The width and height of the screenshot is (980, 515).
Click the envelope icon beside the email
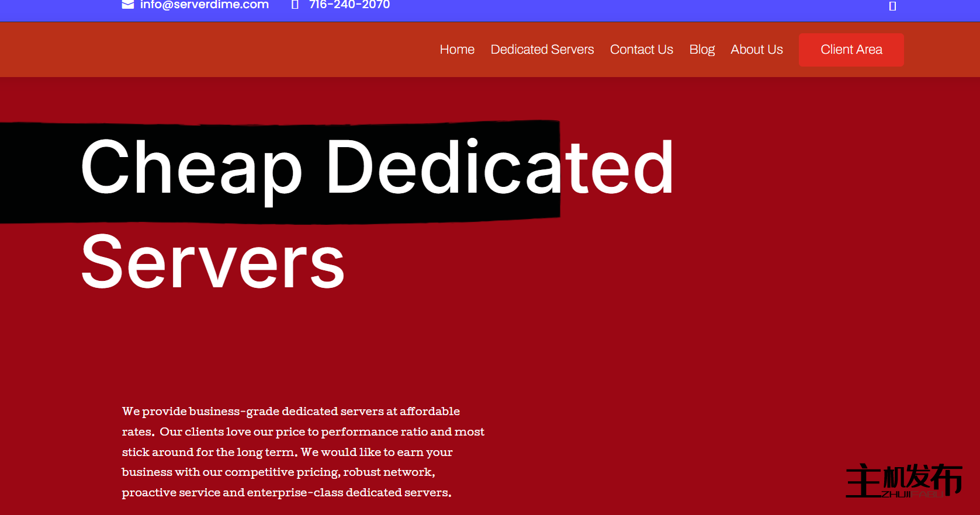pyautogui.click(x=127, y=5)
